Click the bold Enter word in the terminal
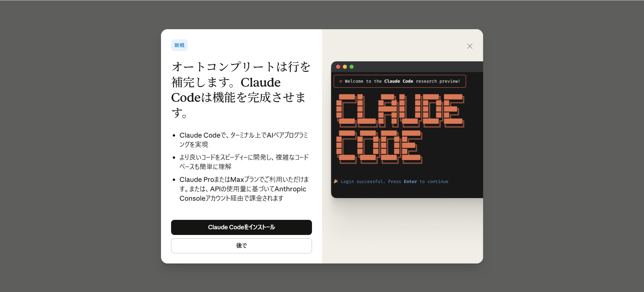The image size is (644, 292). [x=410, y=182]
